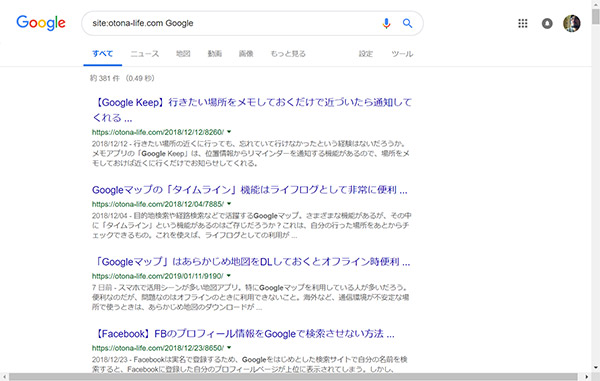
Task: Run search with the magnifier icon
Action: tap(408, 23)
